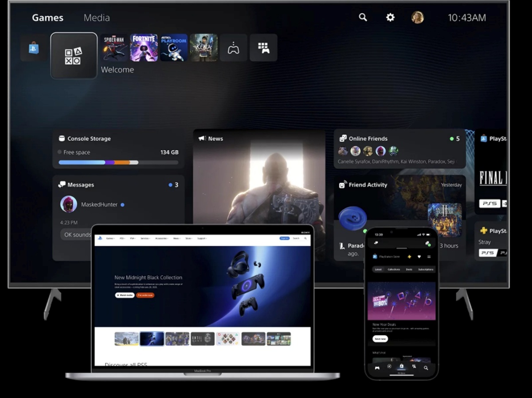Viewport: 532px width, 398px height.
Task: Expand Accessories dropdown on laptop website
Action: [x=161, y=238]
